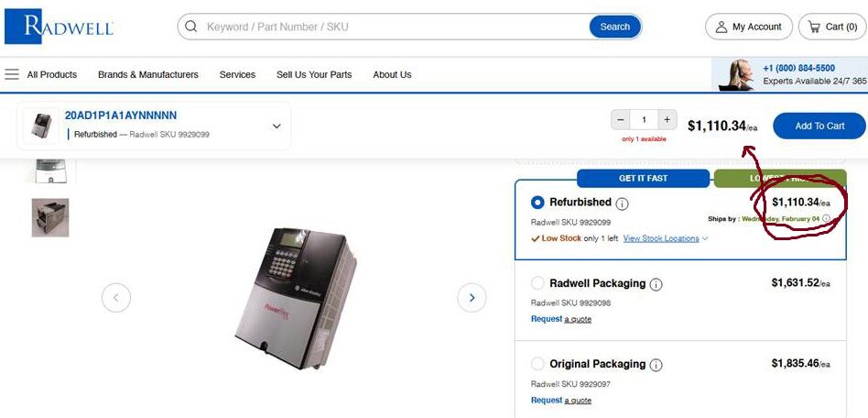Click the info icon beside Original Packaging

click(656, 365)
